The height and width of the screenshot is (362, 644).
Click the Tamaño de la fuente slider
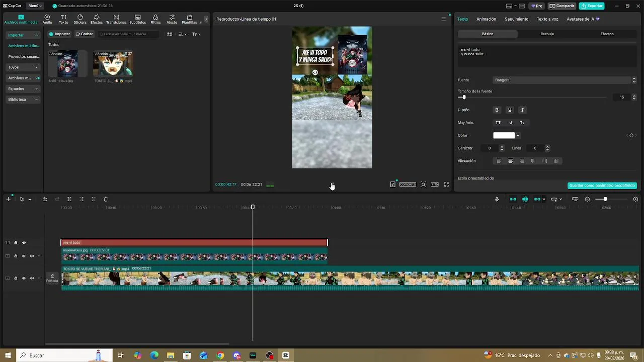pos(532,97)
